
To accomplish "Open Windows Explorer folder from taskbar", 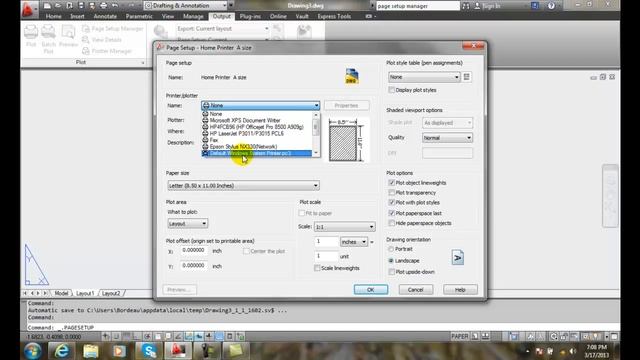I will click(x=91, y=351).
